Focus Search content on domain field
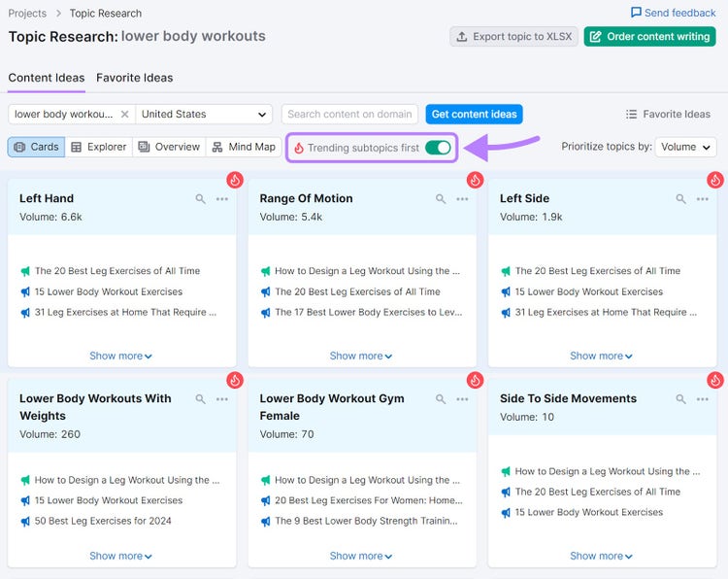 [x=349, y=115]
